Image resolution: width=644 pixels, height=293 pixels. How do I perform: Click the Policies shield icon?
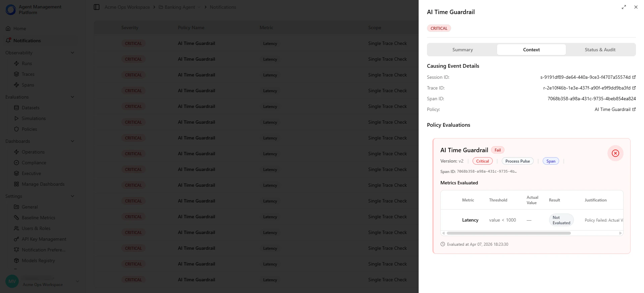[16, 129]
